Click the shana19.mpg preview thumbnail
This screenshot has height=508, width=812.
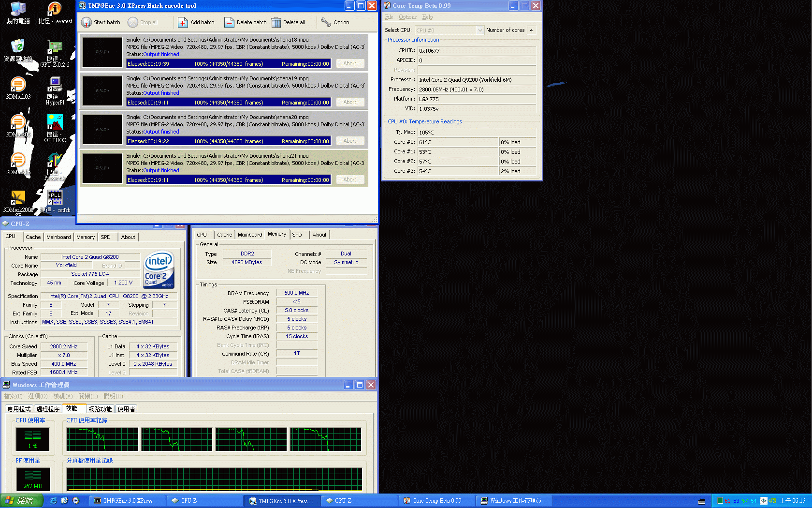(102, 90)
